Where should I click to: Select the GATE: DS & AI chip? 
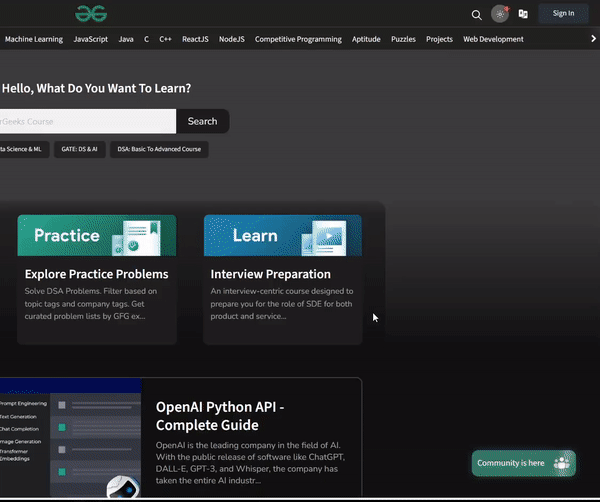coord(80,149)
